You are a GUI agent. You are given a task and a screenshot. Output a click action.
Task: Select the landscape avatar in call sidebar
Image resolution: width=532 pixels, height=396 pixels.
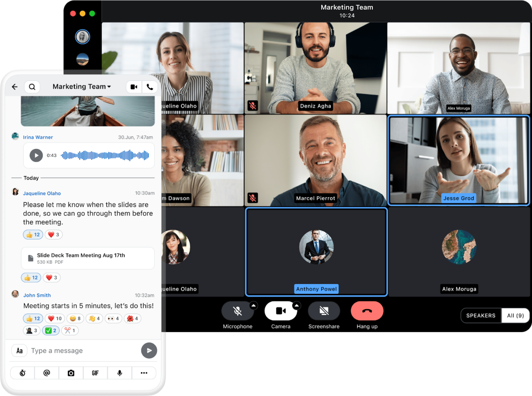82,59
